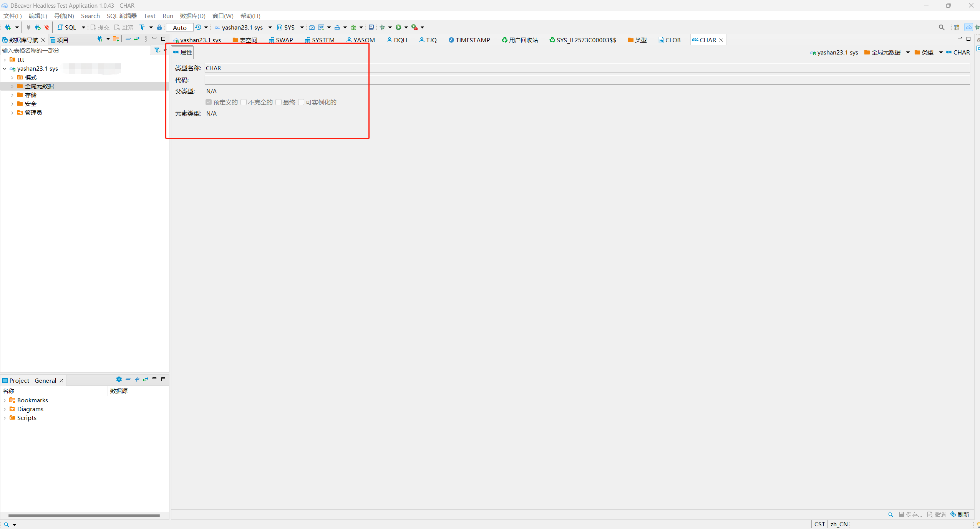Image resolution: width=980 pixels, height=529 pixels.
Task: Expand the 存储 folder node
Action: pyautogui.click(x=12, y=95)
